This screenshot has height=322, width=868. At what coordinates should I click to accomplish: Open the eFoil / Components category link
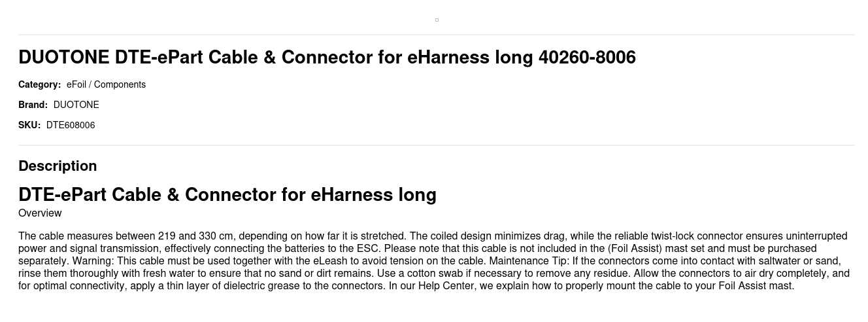click(106, 84)
